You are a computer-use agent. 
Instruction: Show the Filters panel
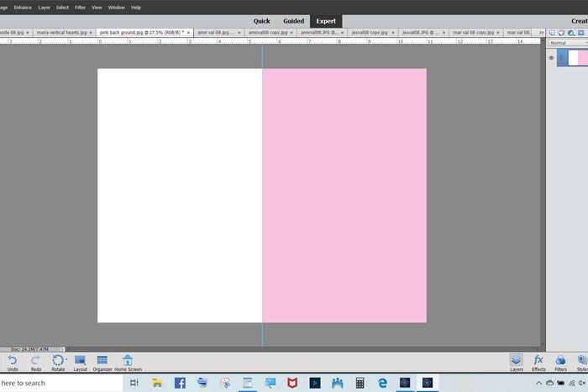pos(560,359)
